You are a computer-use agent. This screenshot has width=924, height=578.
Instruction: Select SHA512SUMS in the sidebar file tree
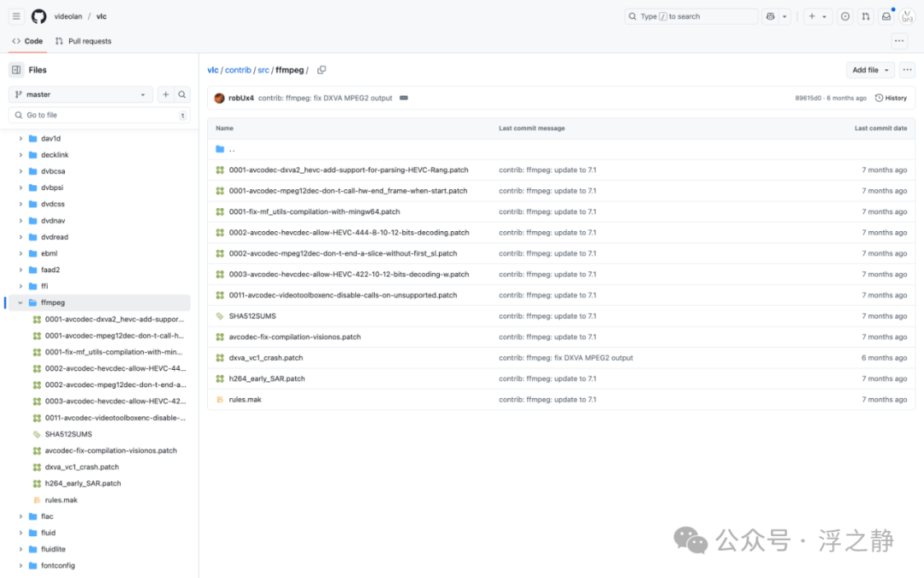tap(68, 434)
